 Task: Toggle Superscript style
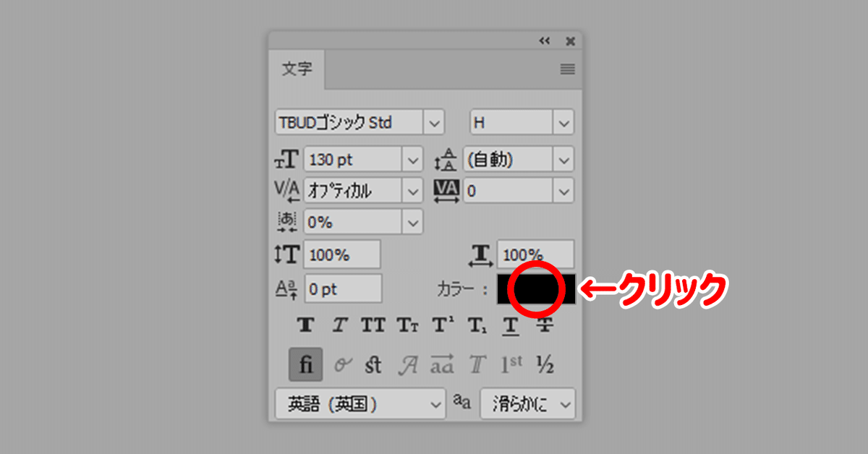click(x=443, y=325)
